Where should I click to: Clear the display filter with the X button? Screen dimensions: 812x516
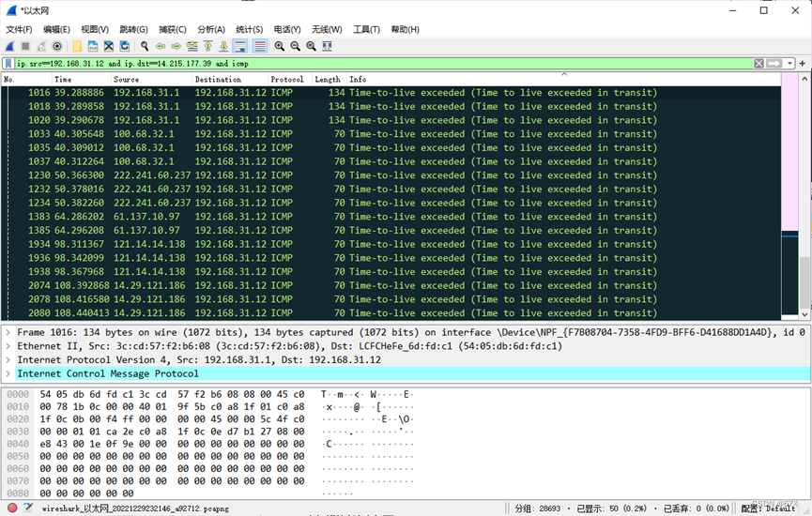pyautogui.click(x=758, y=64)
